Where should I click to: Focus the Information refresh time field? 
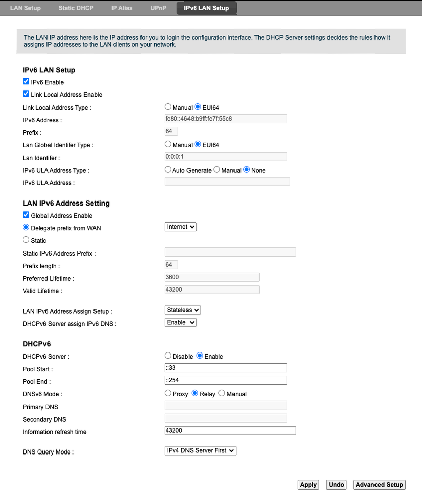point(230,431)
